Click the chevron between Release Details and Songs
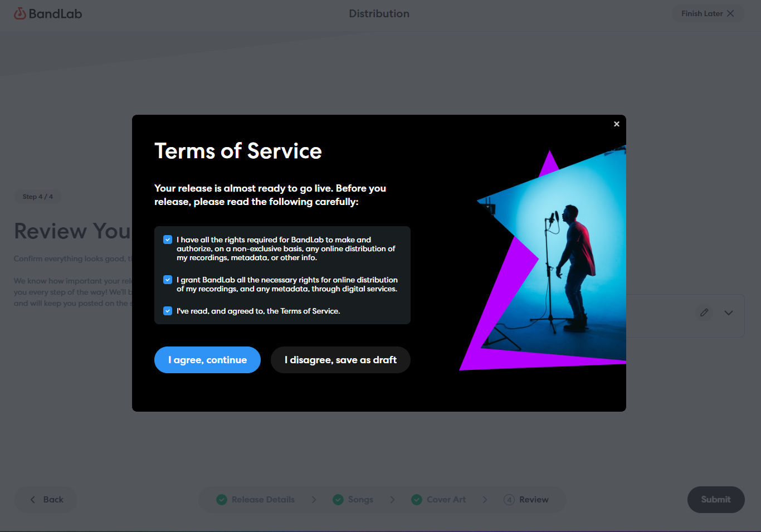Image resolution: width=761 pixels, height=532 pixels. pyautogui.click(x=314, y=500)
